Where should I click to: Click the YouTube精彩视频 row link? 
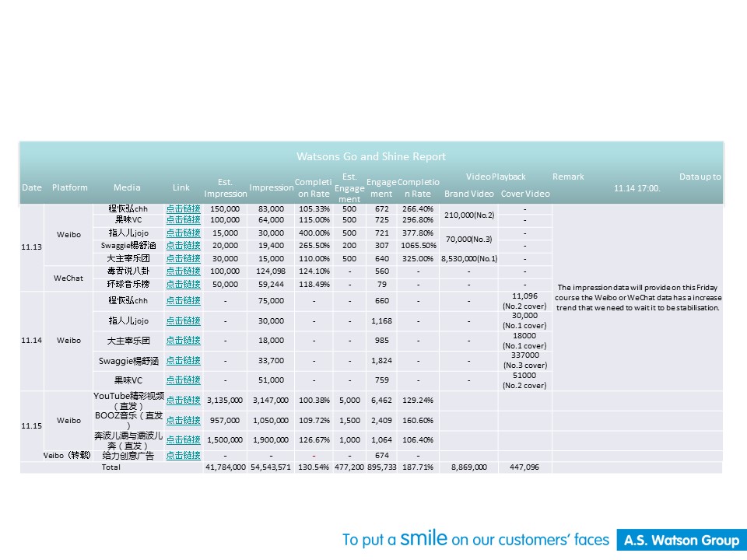tap(183, 401)
